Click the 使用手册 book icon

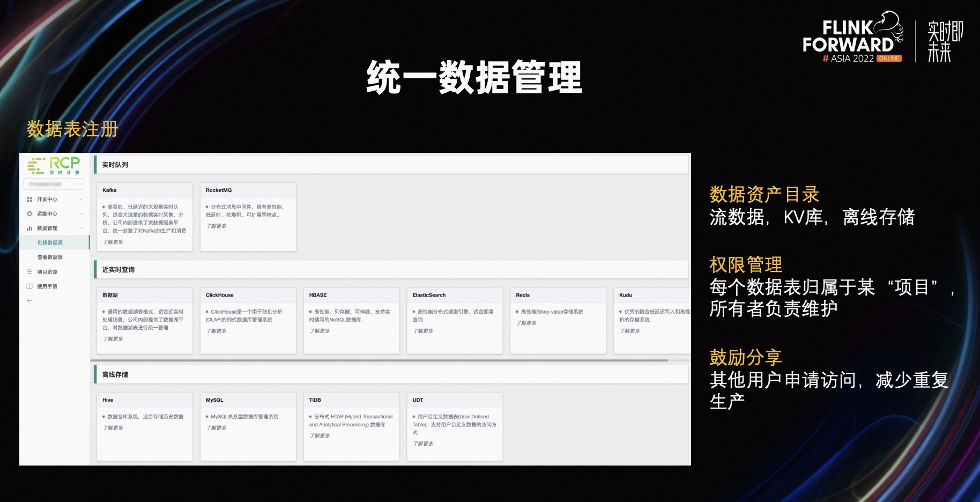point(29,286)
